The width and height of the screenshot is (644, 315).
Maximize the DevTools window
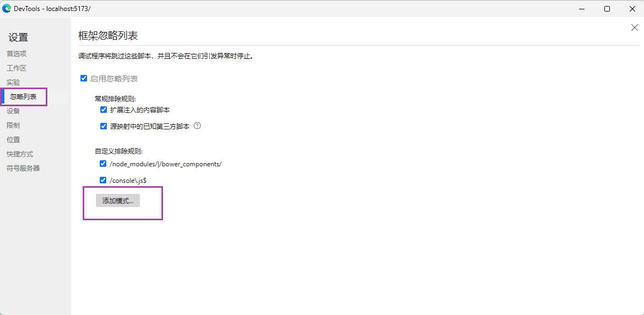pos(607,8)
